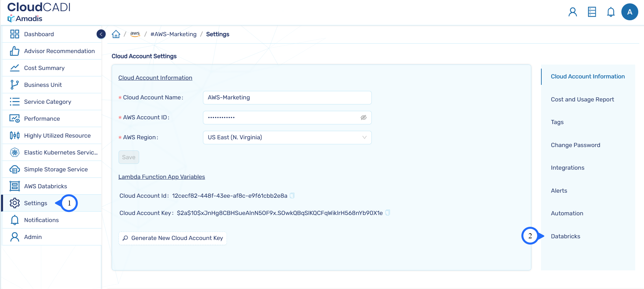Open Performance menu item

(52, 119)
